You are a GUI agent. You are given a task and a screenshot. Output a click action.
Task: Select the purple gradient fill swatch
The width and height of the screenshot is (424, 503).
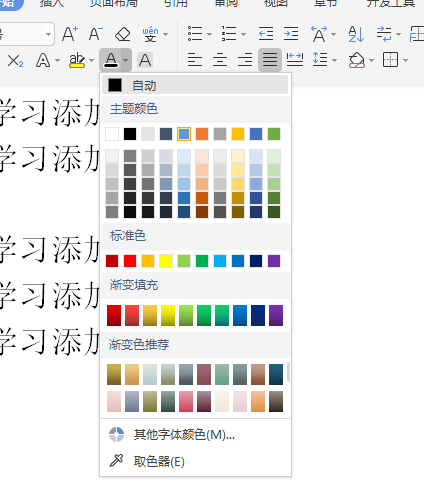(x=276, y=315)
